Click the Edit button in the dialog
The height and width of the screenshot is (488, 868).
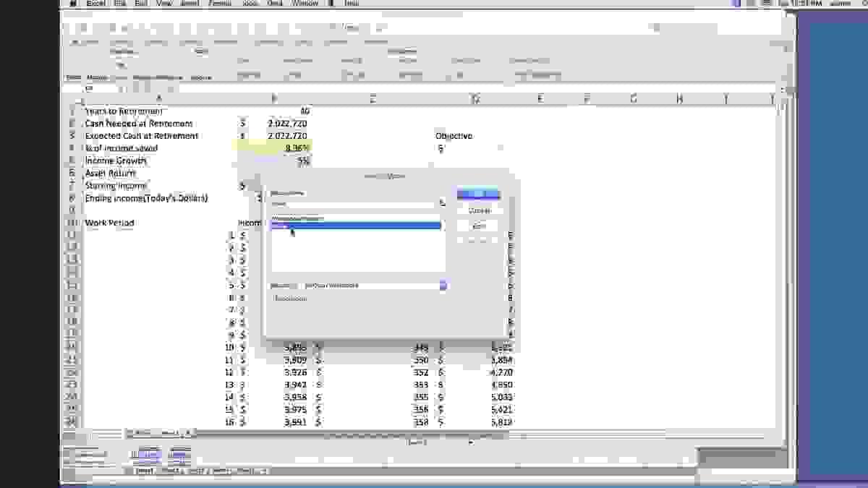[x=479, y=226]
